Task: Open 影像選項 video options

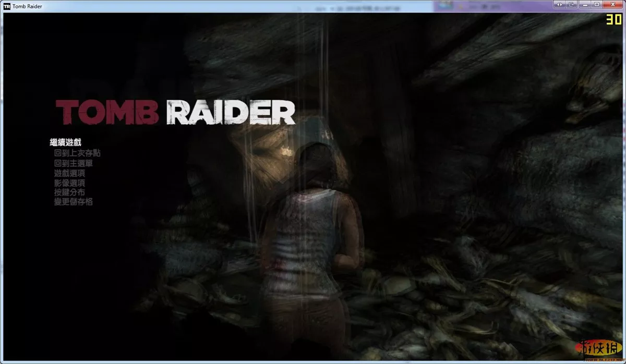Action: (69, 183)
